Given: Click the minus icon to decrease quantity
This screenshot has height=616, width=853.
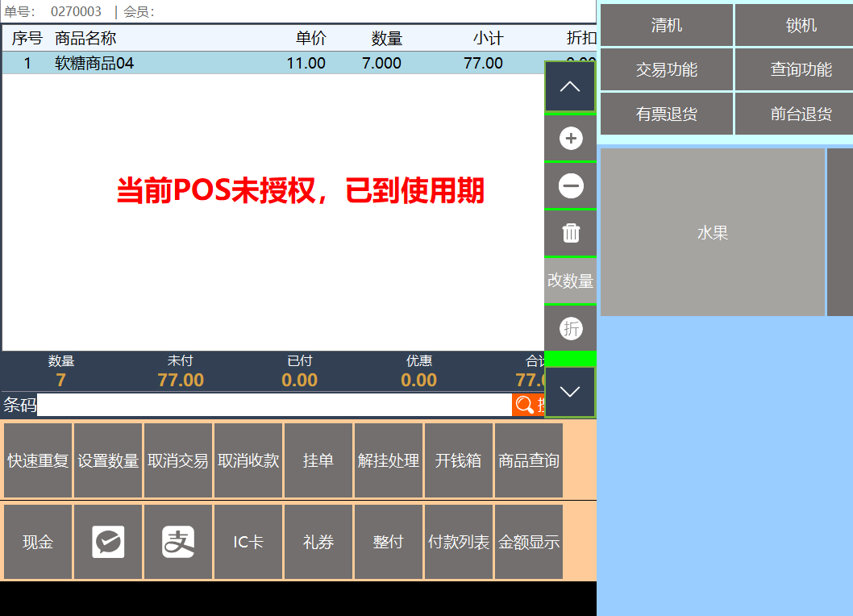Looking at the screenshot, I should [571, 186].
